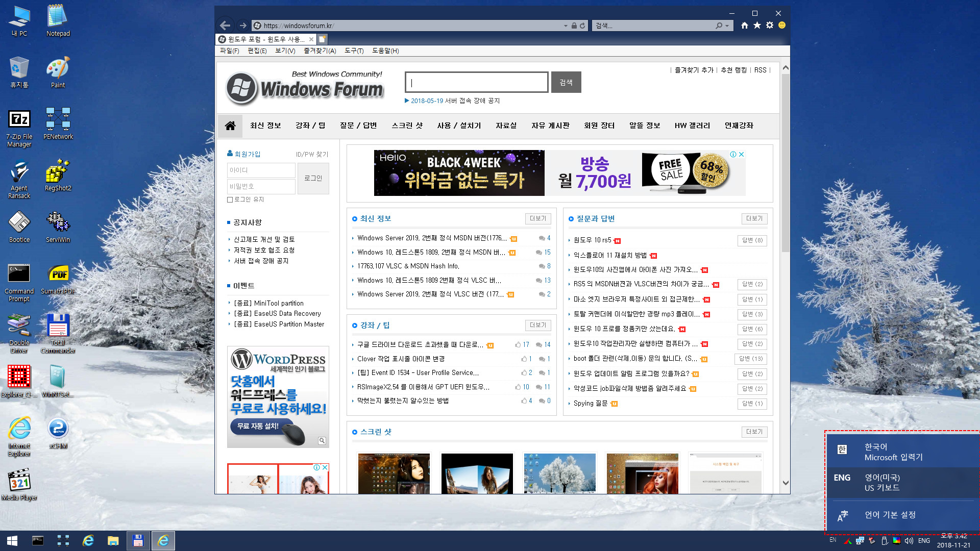Open Command Prompt desktop icon
The height and width of the screenshot is (551, 980).
click(19, 282)
